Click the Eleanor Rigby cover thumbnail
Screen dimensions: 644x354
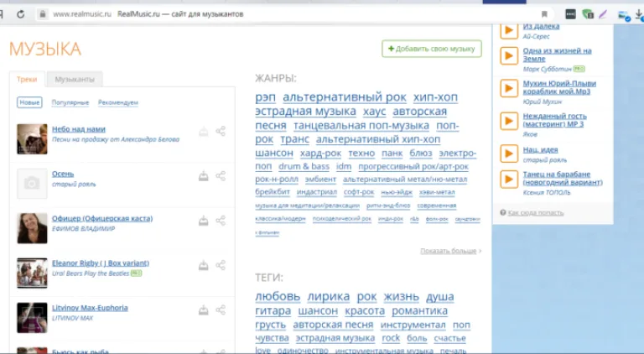[32, 273]
